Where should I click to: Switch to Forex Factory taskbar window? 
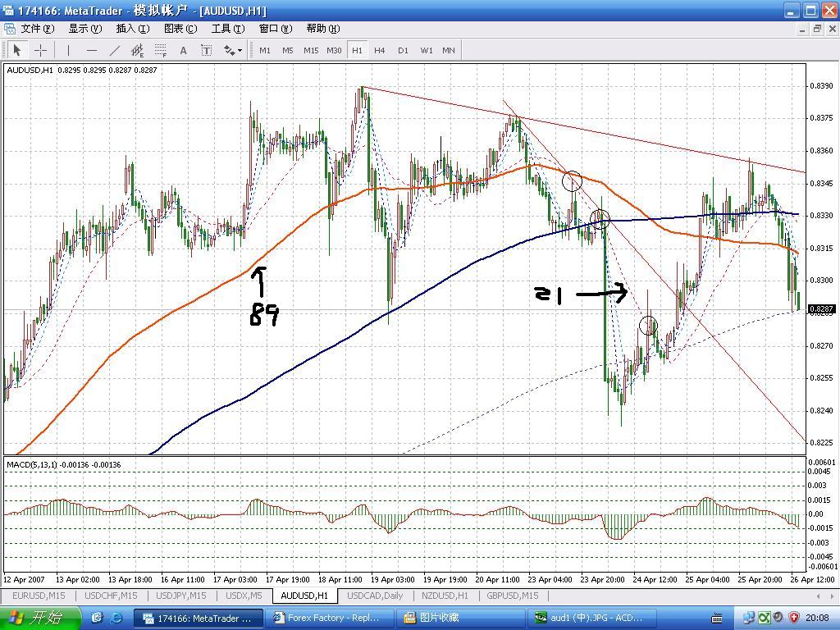point(330,618)
